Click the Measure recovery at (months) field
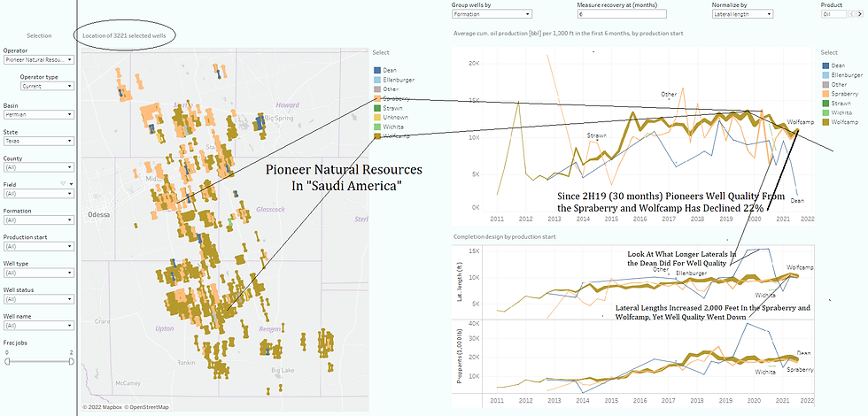868x416 pixels. 621,14
